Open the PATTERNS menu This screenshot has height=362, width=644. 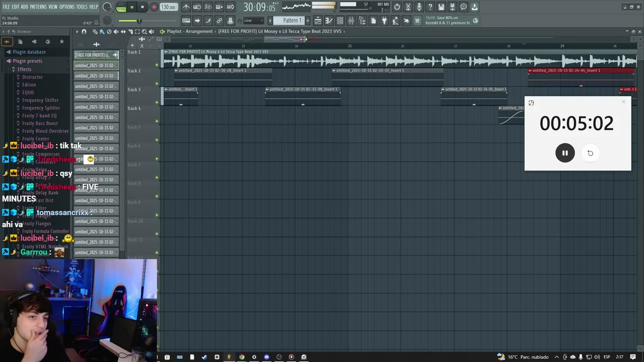(38, 7)
